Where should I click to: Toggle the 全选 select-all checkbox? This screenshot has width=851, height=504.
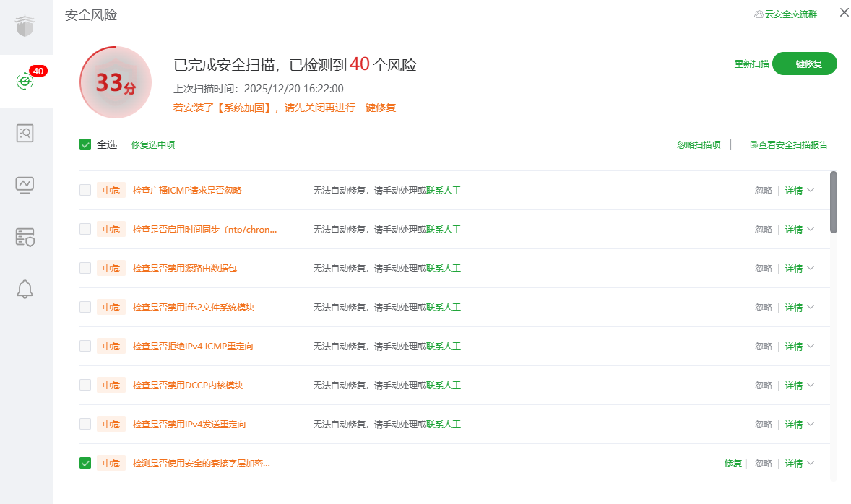pos(85,144)
